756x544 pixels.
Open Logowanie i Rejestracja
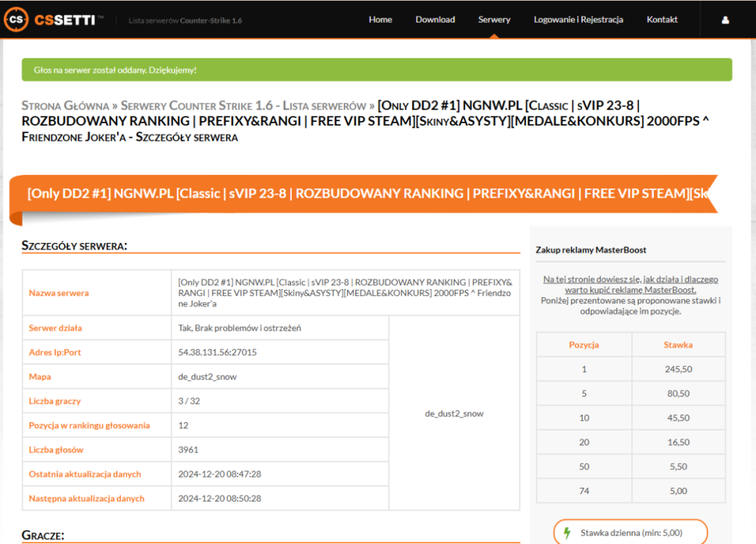578,20
